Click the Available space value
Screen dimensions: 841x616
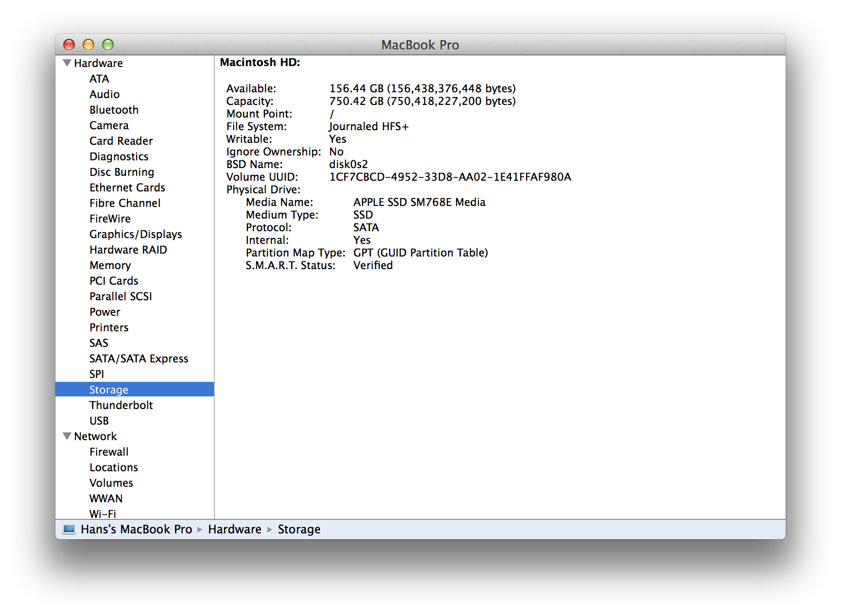[x=422, y=88]
